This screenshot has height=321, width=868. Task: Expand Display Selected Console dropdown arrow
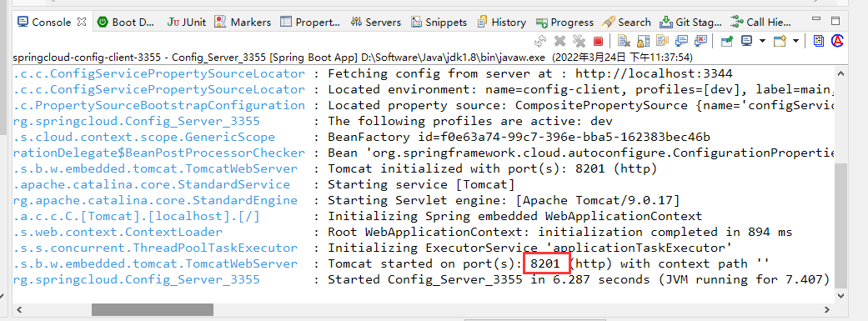(x=762, y=41)
